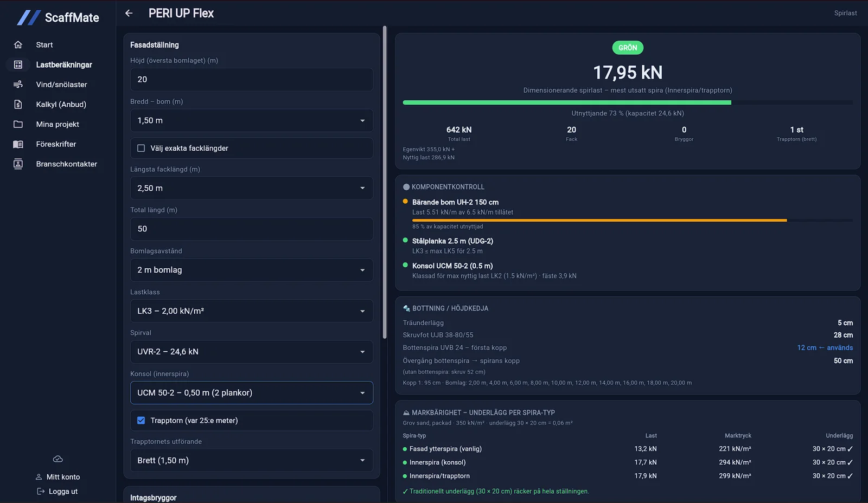
Task: Uncheck the Trapptorn (var 25:e meter) checkbox
Action: 141,420
